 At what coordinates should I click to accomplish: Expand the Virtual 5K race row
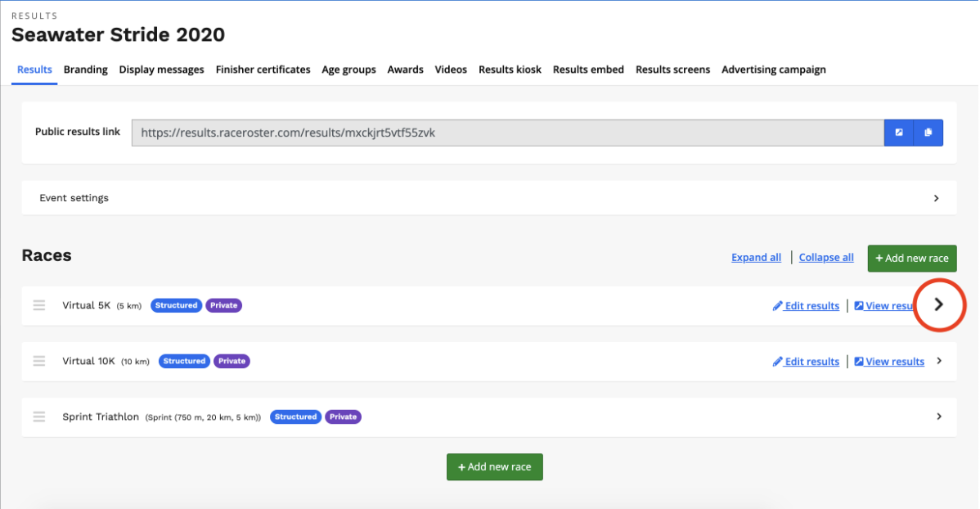pos(938,304)
